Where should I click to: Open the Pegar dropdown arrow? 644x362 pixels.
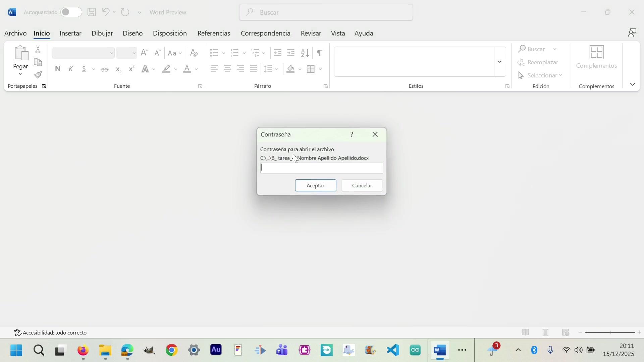pyautogui.click(x=20, y=74)
